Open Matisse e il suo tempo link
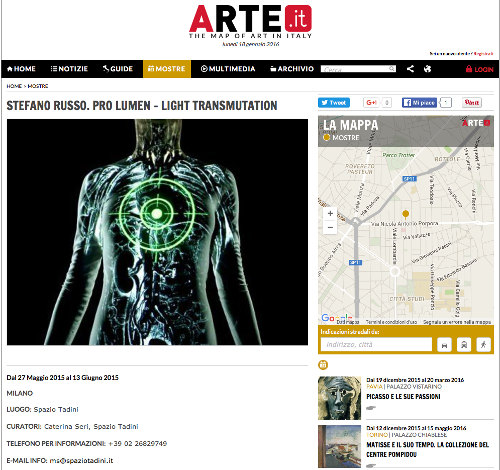This screenshot has width=500, height=470. [427, 449]
